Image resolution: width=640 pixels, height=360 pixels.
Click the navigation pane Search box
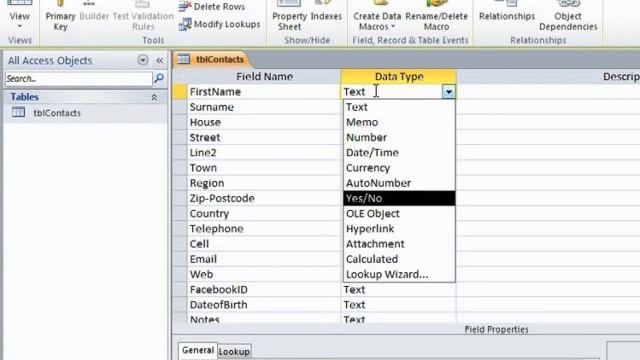[78, 78]
